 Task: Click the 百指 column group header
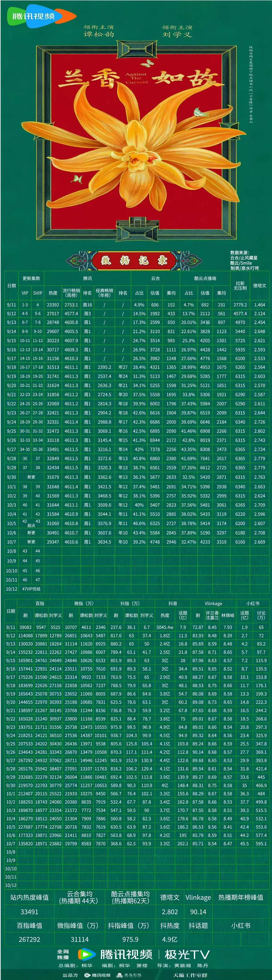click(40, 603)
